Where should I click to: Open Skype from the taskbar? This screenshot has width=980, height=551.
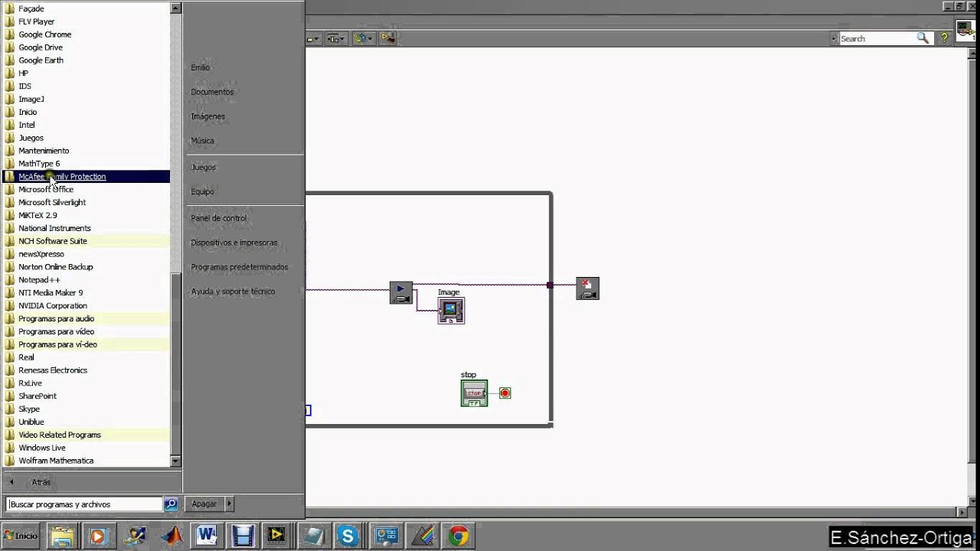348,536
